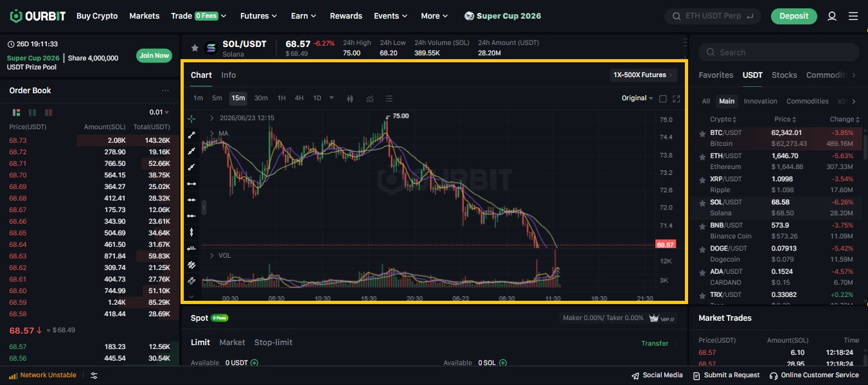Toggle favorite star for ADA/USDT
The height and width of the screenshot is (385, 868).
coord(702,272)
